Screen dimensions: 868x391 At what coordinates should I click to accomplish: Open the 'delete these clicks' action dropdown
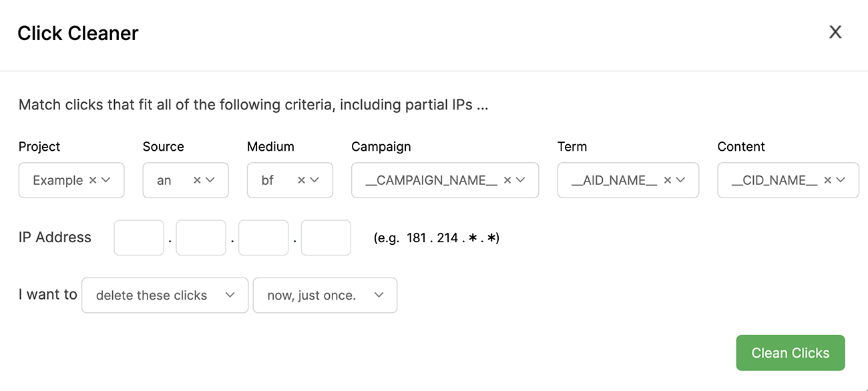[164, 295]
